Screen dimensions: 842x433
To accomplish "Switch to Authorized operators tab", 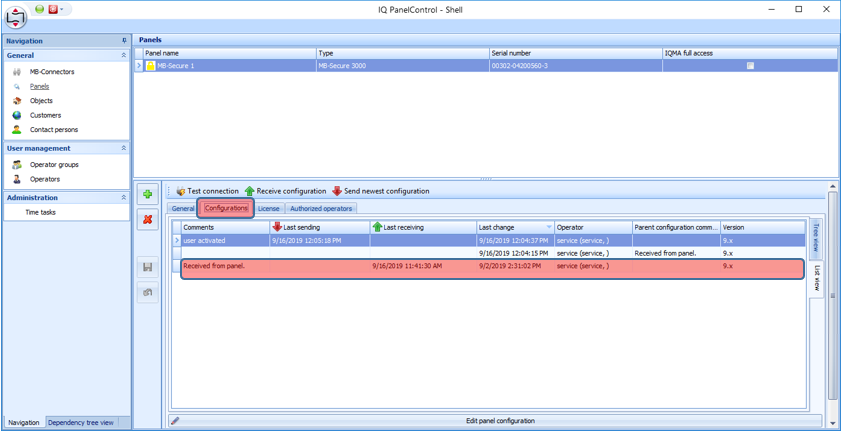I will [x=321, y=208].
